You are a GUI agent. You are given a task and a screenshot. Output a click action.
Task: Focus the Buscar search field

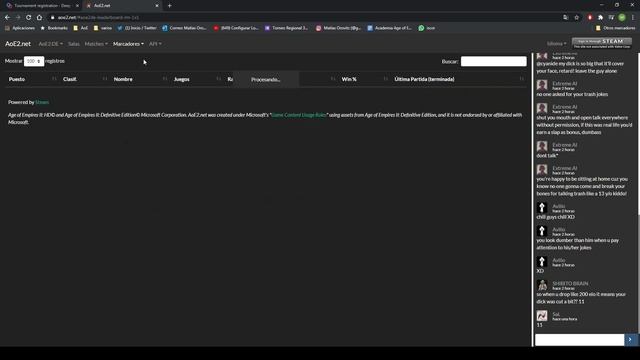[493, 61]
